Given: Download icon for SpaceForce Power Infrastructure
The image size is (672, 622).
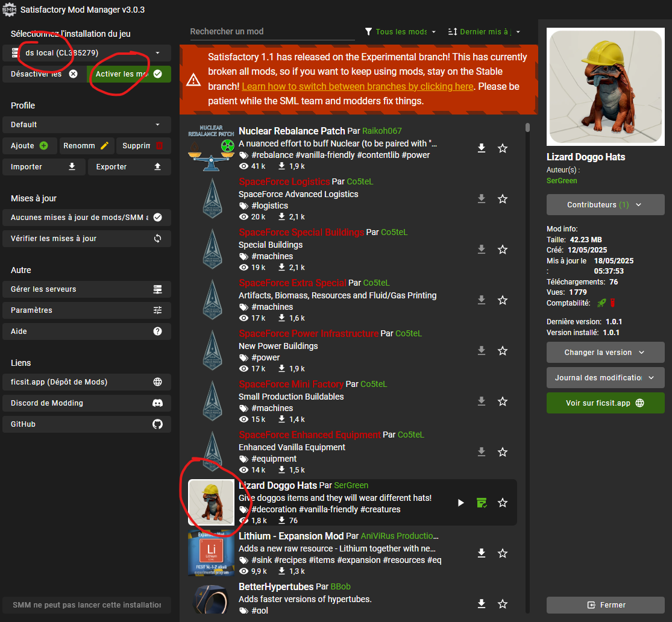Looking at the screenshot, I should coord(482,351).
